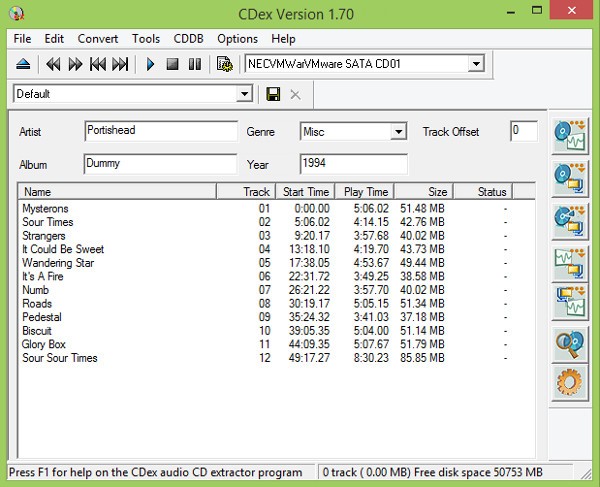Extract CD tracks to WAV files
Viewport: 600px width, 487px height.
point(570,135)
